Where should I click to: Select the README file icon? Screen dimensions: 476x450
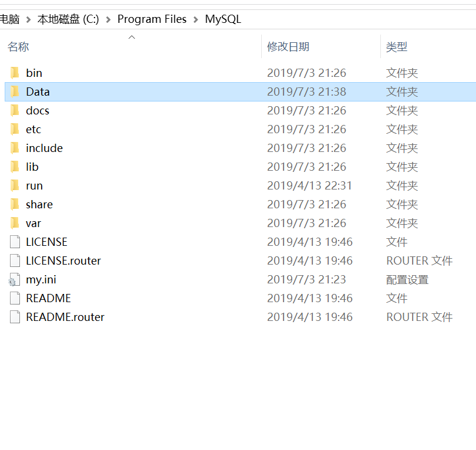[14, 298]
